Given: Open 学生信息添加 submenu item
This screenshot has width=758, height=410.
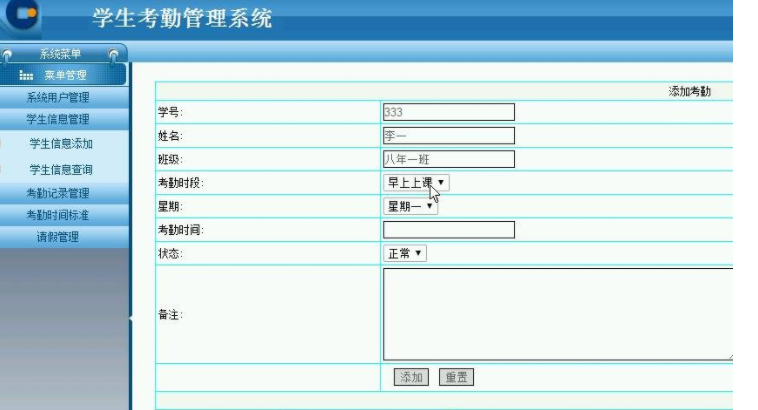Looking at the screenshot, I should pos(61,144).
